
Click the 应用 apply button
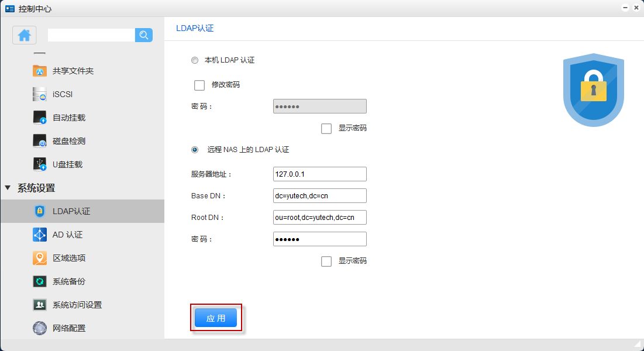[x=216, y=318]
